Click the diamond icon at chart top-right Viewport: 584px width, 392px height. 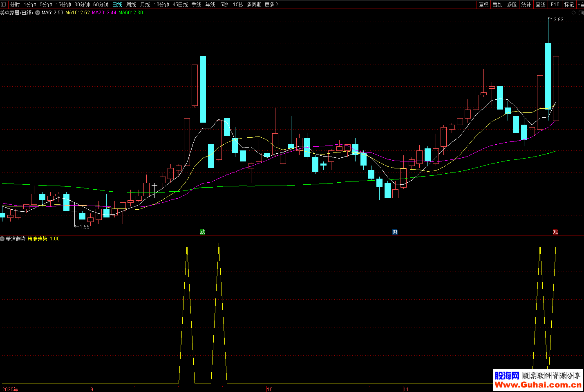[573, 13]
